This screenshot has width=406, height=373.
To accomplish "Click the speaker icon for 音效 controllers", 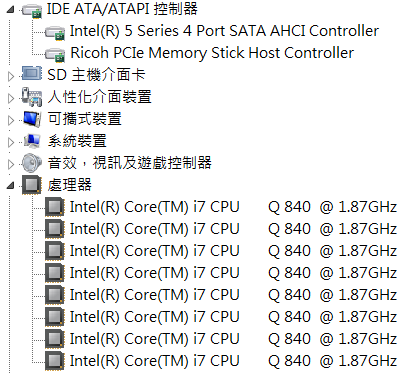I will pyautogui.click(x=32, y=163).
